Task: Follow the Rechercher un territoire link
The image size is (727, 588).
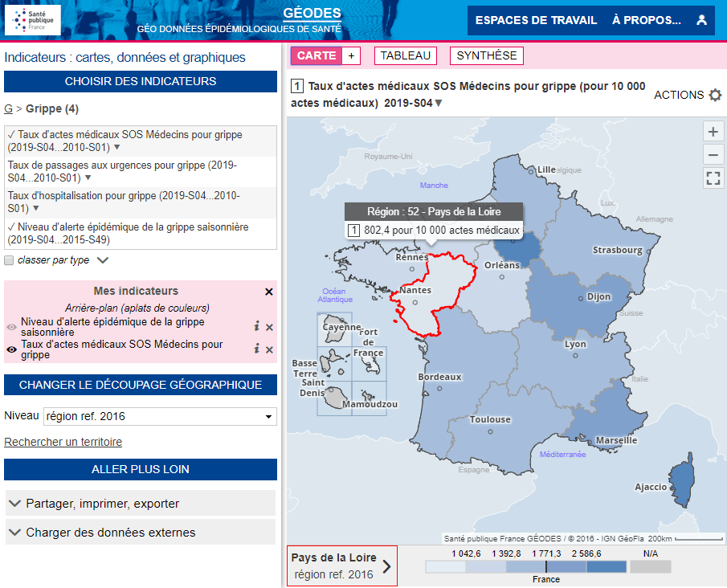Action: tap(63, 442)
